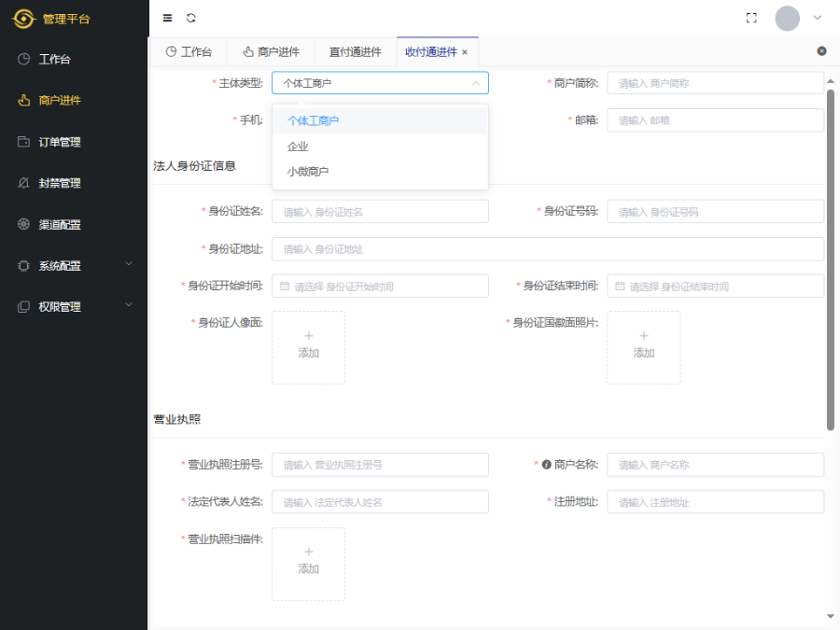840x630 pixels.
Task: Click the 渠道配置 sidebar icon
Action: point(23,224)
